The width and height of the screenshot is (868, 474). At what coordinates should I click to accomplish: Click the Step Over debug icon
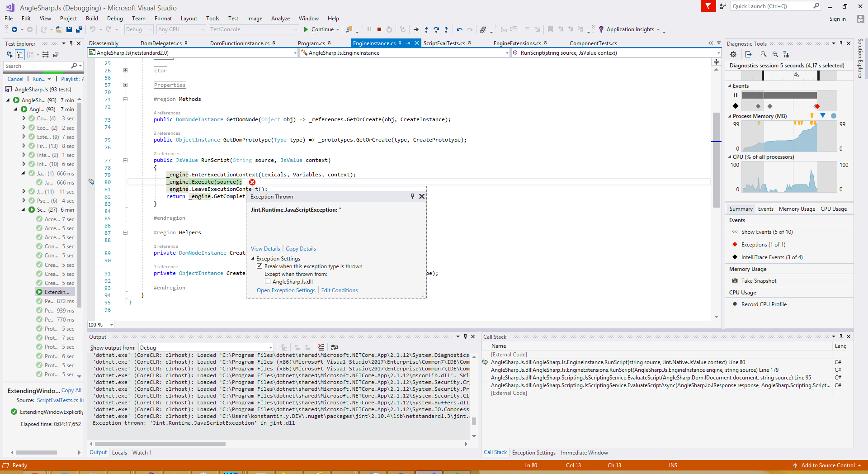coord(436,29)
